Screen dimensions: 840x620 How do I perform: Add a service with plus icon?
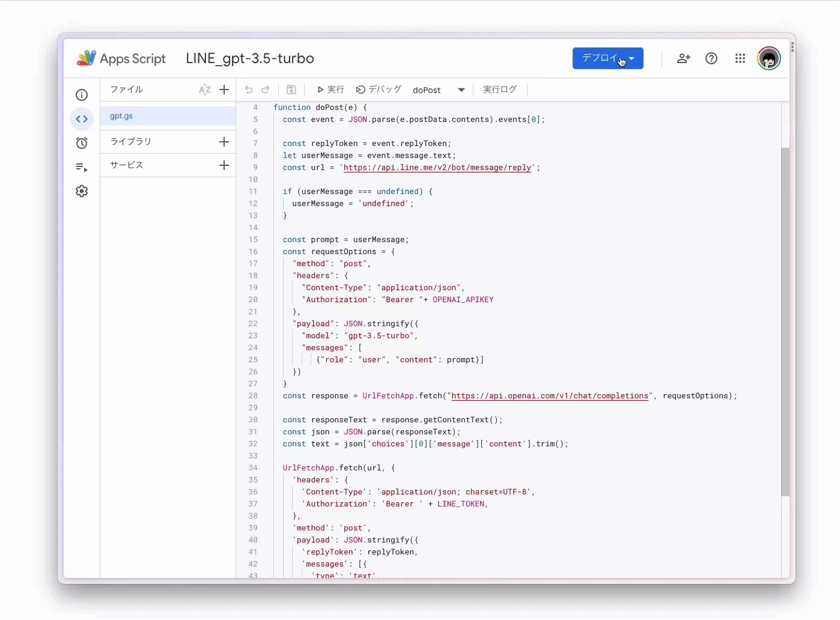point(224,165)
